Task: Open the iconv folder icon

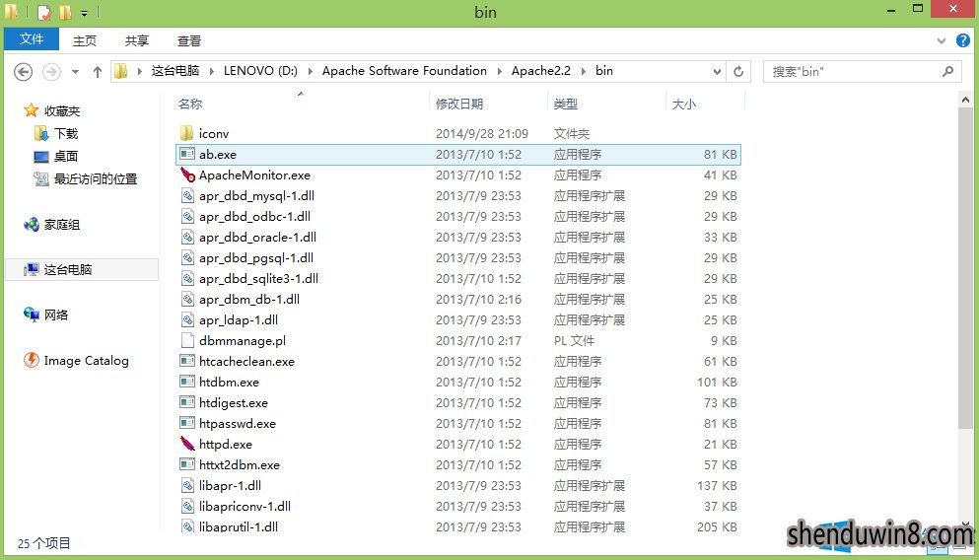Action: pyautogui.click(x=186, y=133)
